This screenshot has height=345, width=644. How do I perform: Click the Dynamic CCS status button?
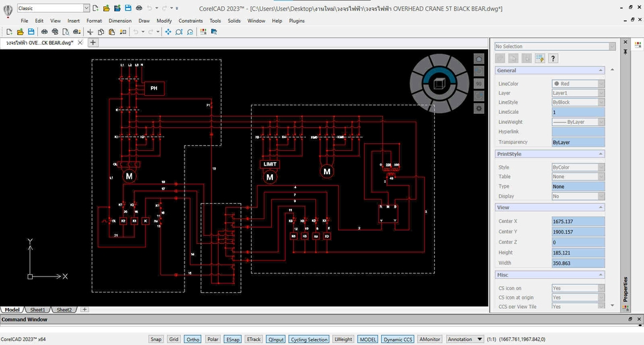pos(398,339)
